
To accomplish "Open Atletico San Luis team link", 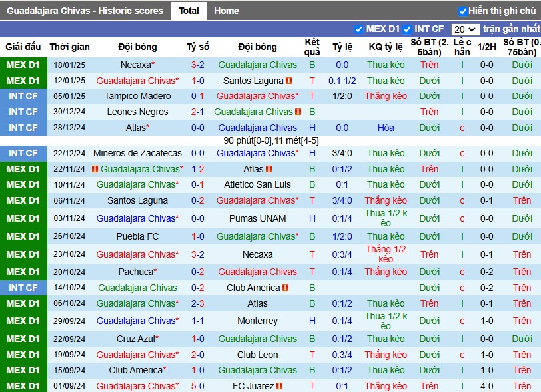I will (x=257, y=185).
